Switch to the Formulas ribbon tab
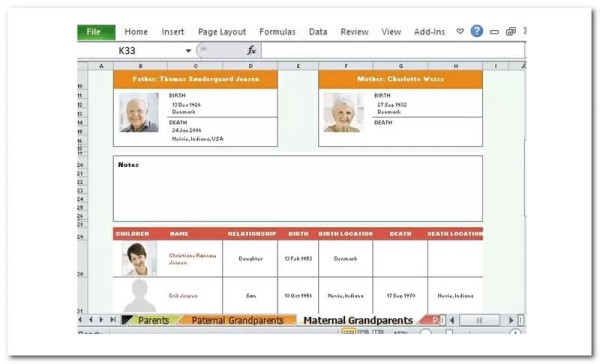600x364 pixels. [277, 32]
